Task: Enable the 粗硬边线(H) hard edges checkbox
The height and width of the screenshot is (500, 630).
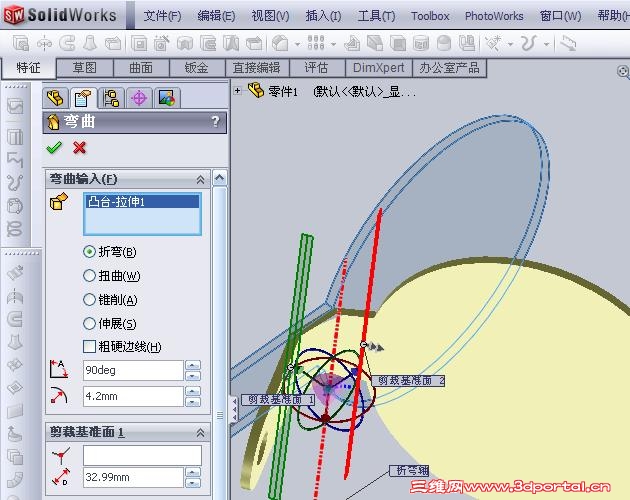Action: pos(89,346)
